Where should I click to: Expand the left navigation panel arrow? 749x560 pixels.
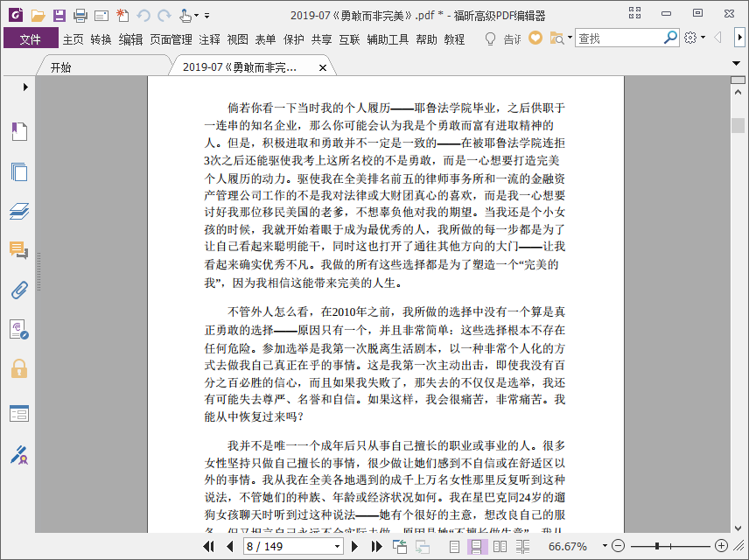click(25, 87)
